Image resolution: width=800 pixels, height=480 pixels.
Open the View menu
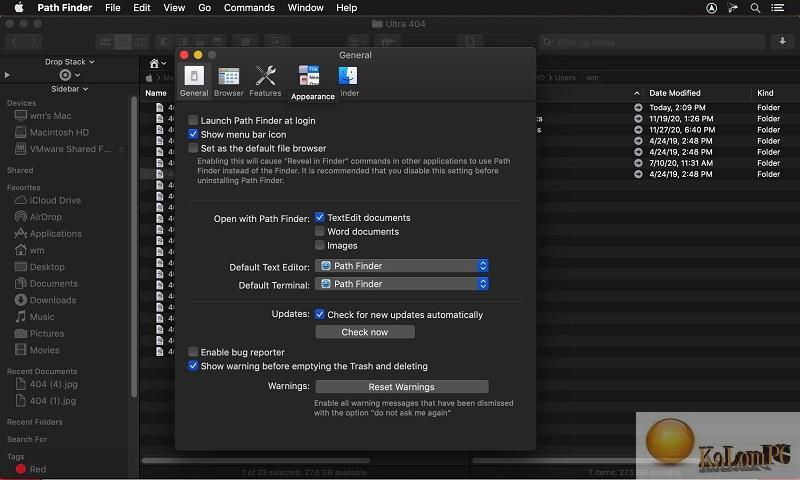tap(174, 8)
